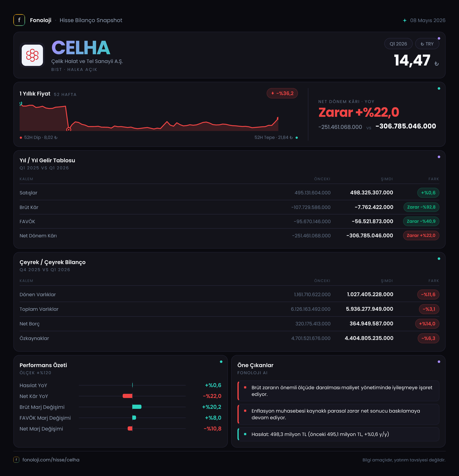Click the Fonoloji brand name in header
This screenshot has height=476, width=459.
tap(40, 20)
